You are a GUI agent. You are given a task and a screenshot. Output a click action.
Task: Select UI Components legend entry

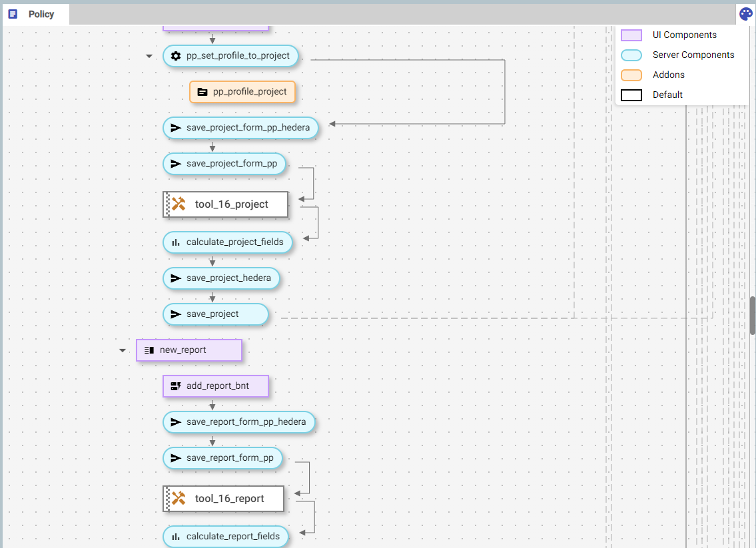pos(684,35)
